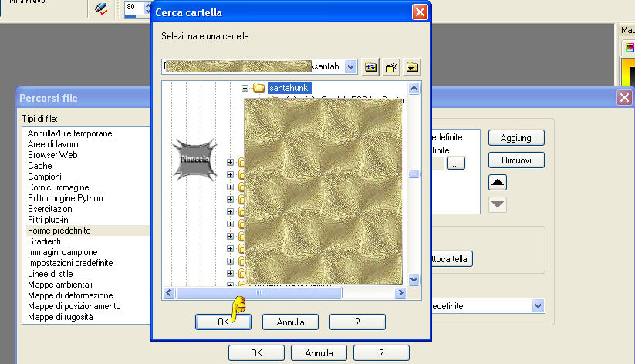Select Esercitazioni in the file types list
The image size is (635, 364).
[51, 209]
